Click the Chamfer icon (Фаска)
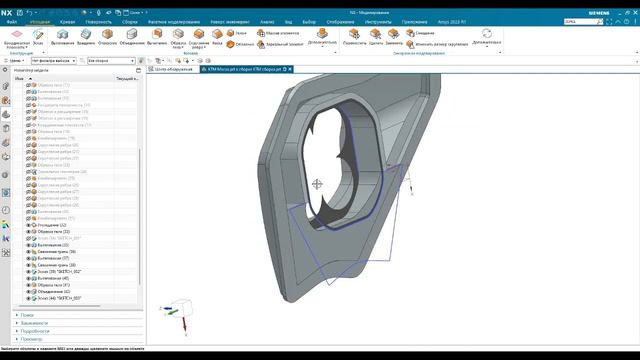 tap(217, 34)
